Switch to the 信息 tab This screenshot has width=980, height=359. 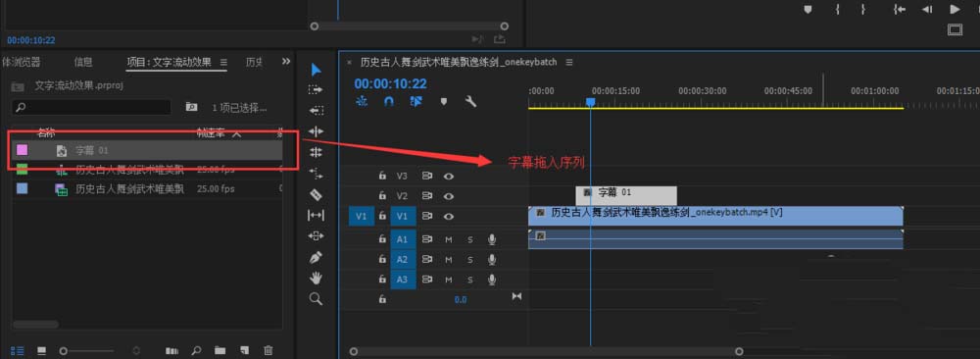[x=83, y=62]
